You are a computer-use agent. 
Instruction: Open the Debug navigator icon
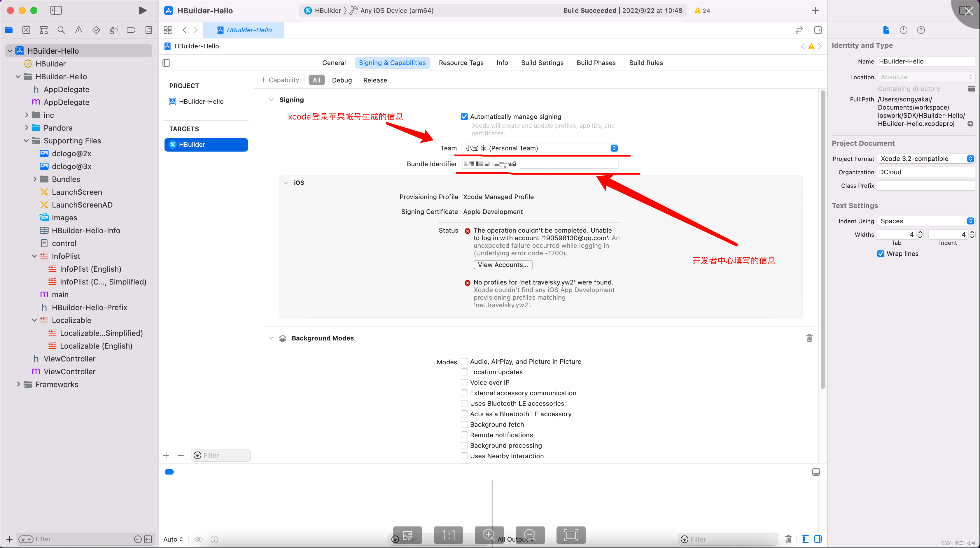point(114,30)
